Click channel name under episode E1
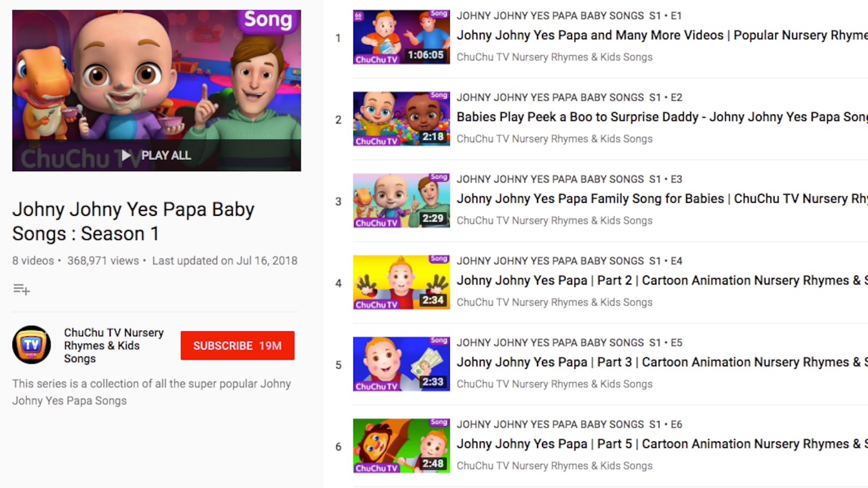Viewport: 868px width, 488px height. coord(554,57)
